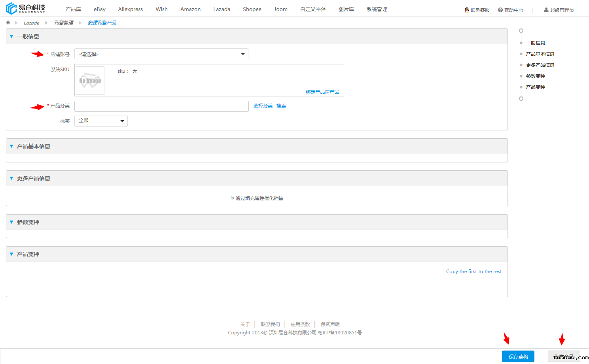Open the Lazada menu in top navigation

pos(222,9)
